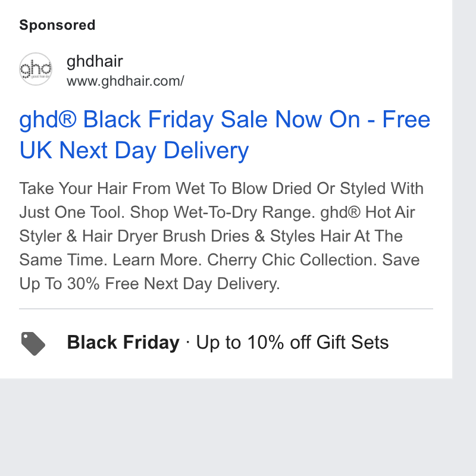Click the Shop Wet-To-Dry Range phrase

point(223,212)
